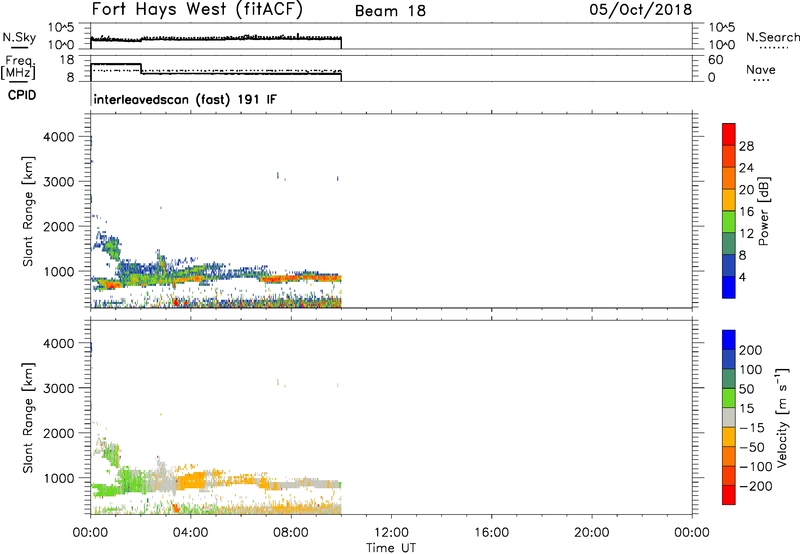
Task: Click the "CPID" label
Action: pos(22,95)
